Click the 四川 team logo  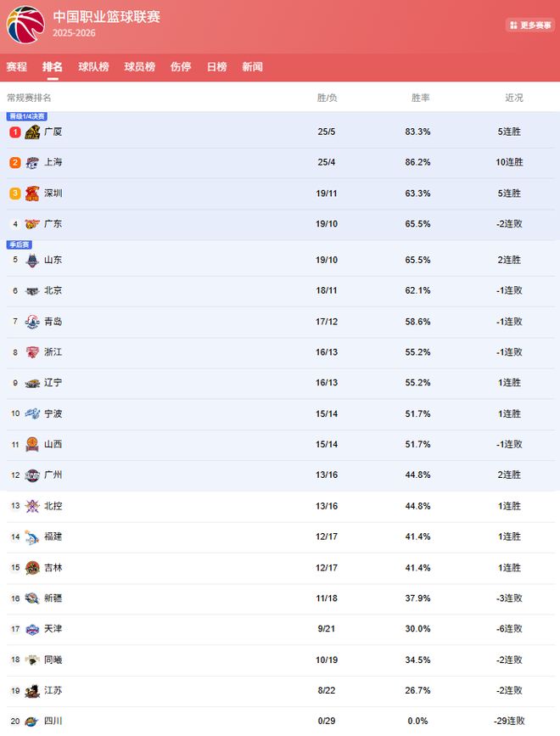pyautogui.click(x=32, y=722)
